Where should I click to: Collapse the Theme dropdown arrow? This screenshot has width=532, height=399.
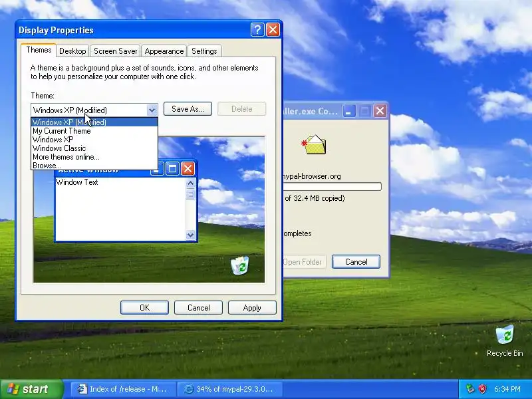click(152, 110)
